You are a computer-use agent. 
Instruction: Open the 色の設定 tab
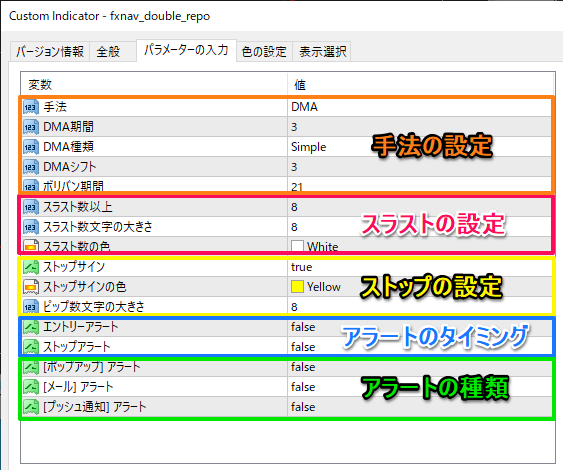click(264, 52)
